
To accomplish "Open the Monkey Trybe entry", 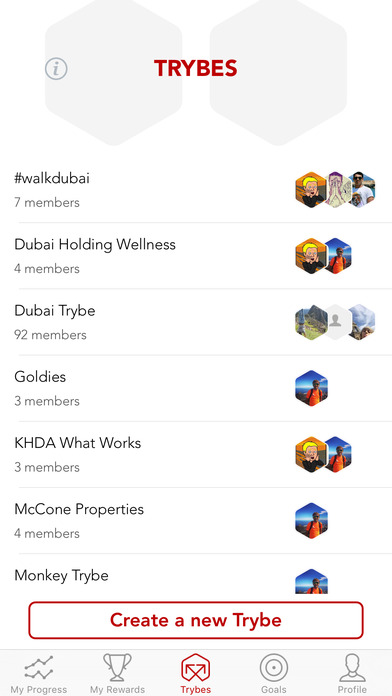I will point(196,576).
